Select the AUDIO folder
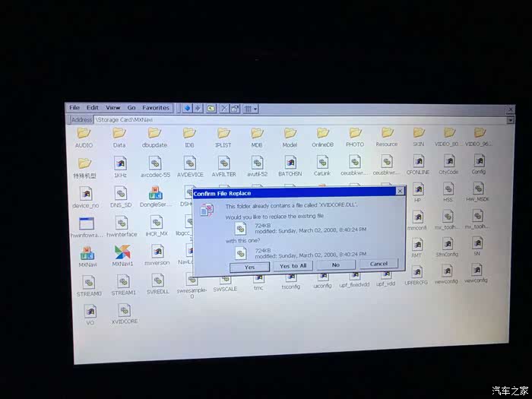The height and width of the screenshot is (399, 532). (x=84, y=134)
